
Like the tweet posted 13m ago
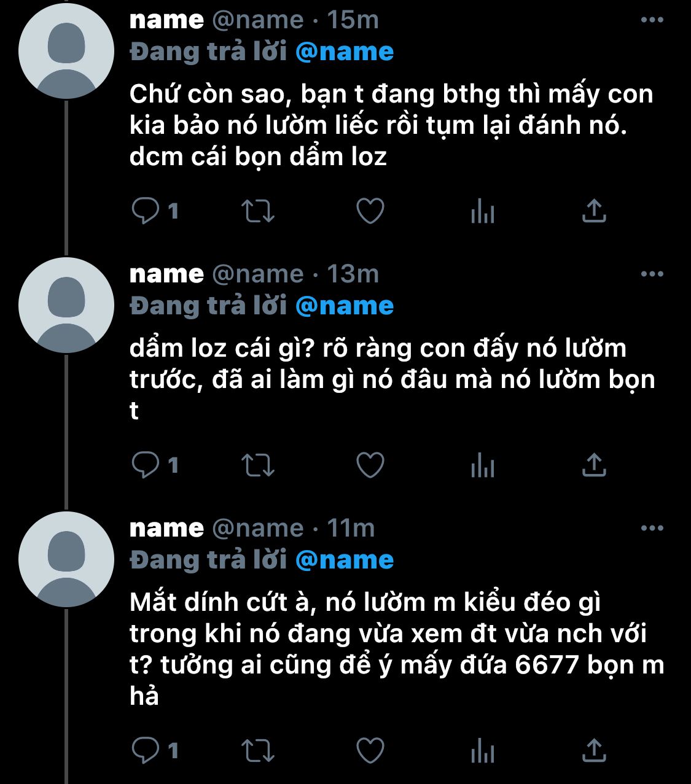(x=370, y=465)
